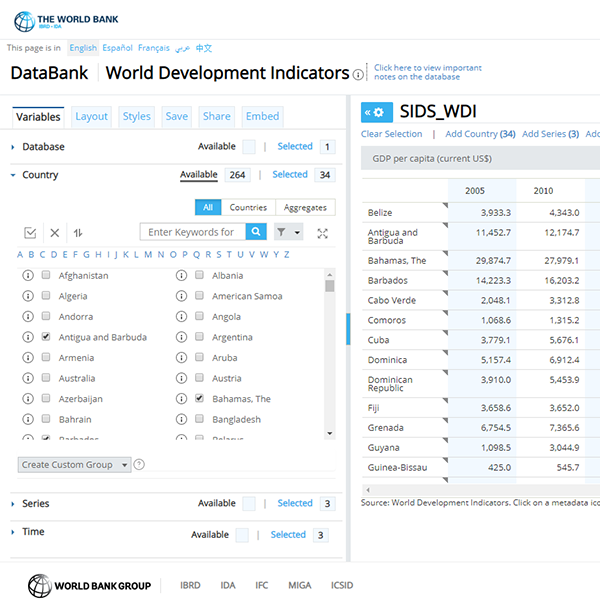This screenshot has height=600, width=600.
Task: Click the Enter Keywords search field
Action: [193, 232]
